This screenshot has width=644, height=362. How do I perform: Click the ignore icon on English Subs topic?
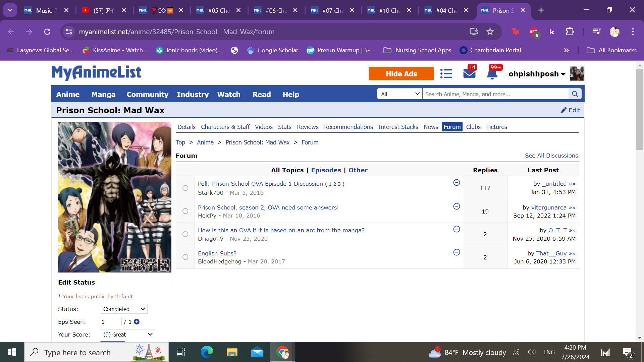[x=457, y=252]
